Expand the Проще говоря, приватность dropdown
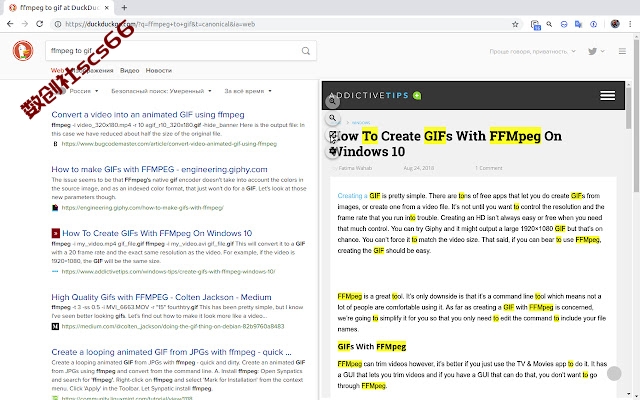Screen dimensions: 640x400 (533, 51)
